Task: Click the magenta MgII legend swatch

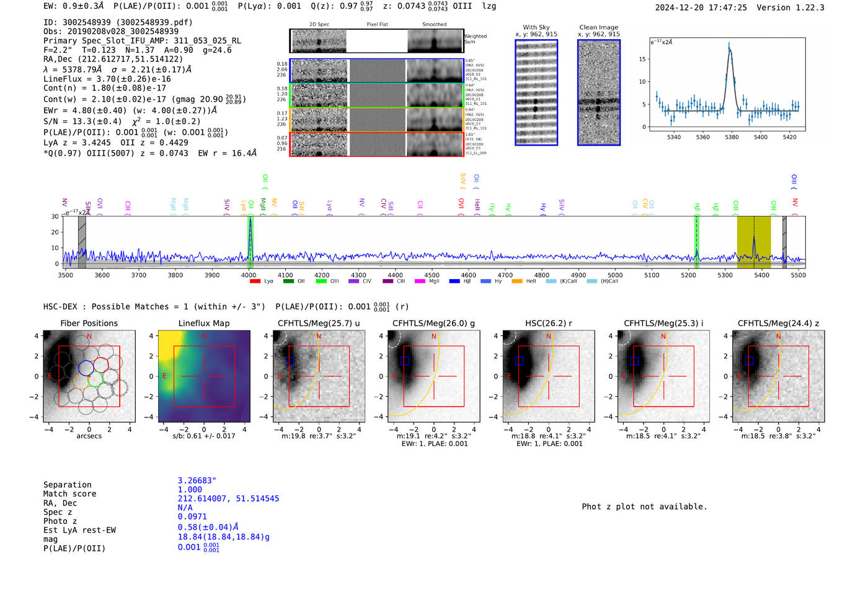Action: pyautogui.click(x=420, y=281)
